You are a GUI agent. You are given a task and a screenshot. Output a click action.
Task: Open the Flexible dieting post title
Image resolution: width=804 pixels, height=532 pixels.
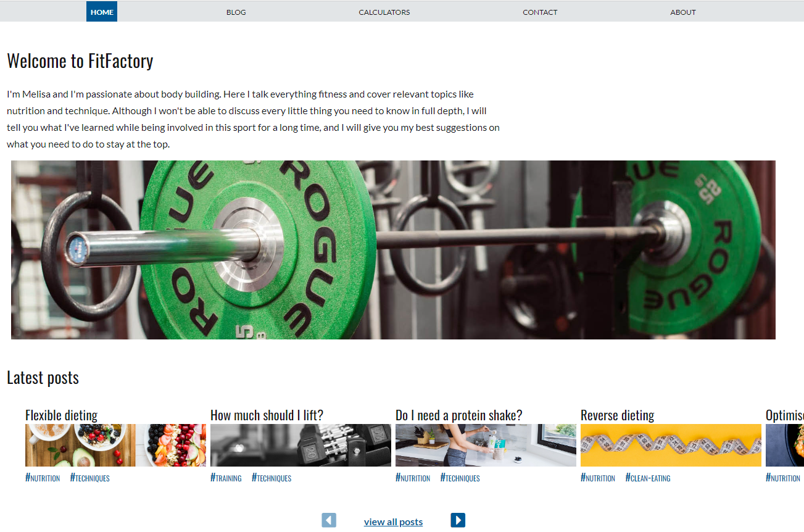(x=61, y=415)
